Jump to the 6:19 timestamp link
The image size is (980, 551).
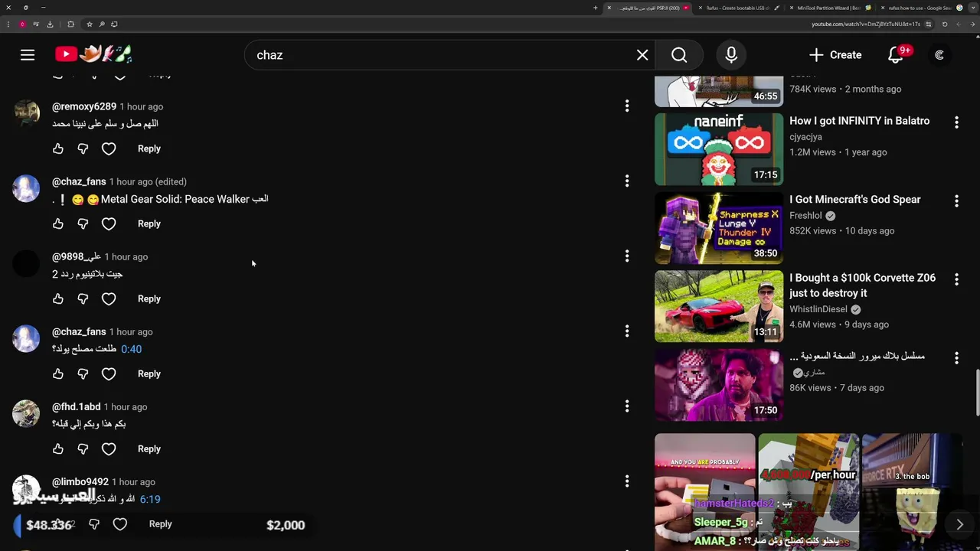point(150,499)
